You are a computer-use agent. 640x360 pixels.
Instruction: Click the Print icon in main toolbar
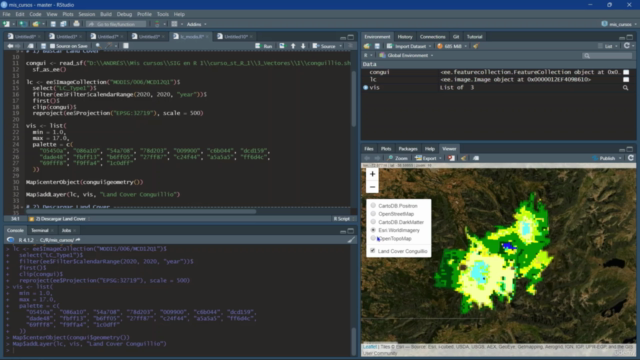click(x=76, y=24)
